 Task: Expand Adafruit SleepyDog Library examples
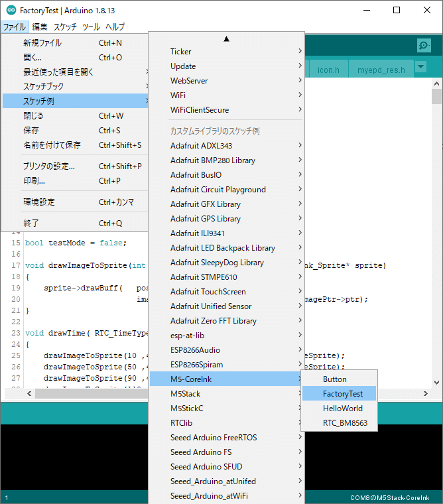pyautogui.click(x=226, y=263)
